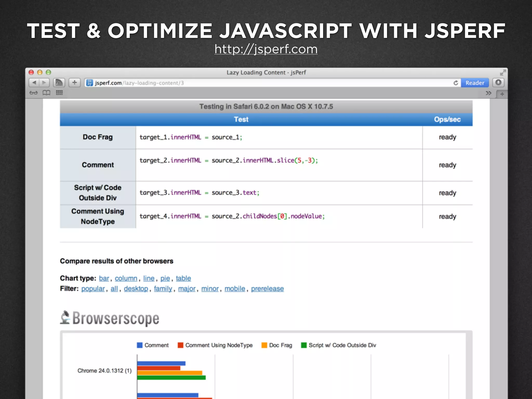Click green Script w/ Code Outside Div swatch
The image size is (532, 399).
304,345
